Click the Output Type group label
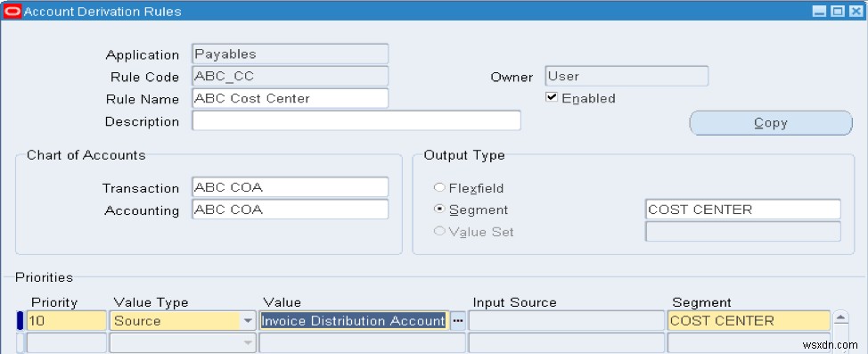This screenshot has height=354, width=868. (x=464, y=155)
